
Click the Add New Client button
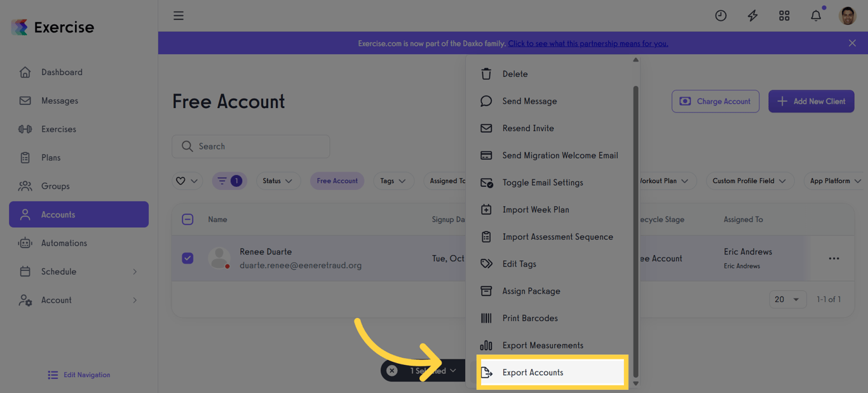(811, 101)
